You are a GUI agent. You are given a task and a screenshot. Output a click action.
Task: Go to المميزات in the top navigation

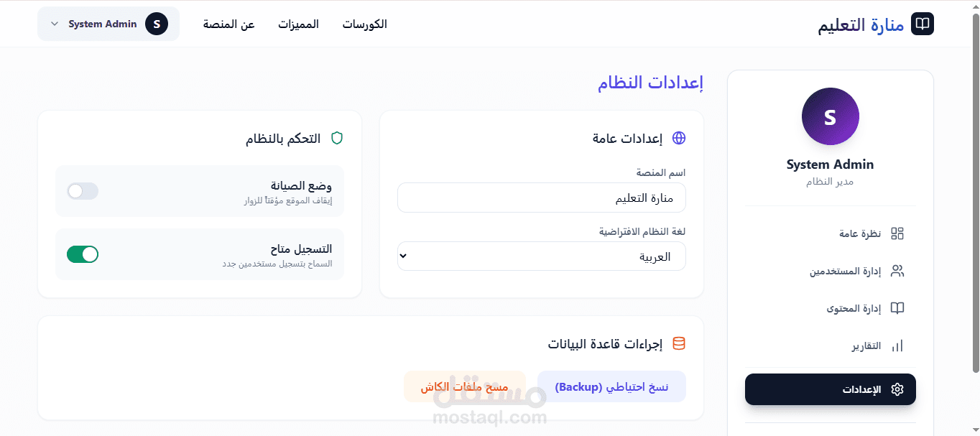[x=298, y=24]
